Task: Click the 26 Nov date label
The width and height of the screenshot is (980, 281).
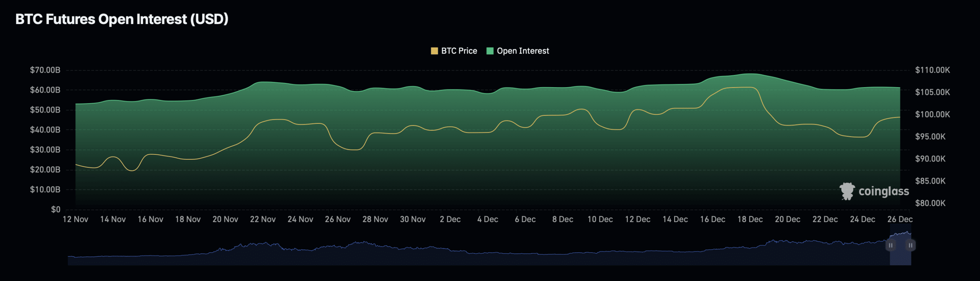Action: click(x=338, y=219)
